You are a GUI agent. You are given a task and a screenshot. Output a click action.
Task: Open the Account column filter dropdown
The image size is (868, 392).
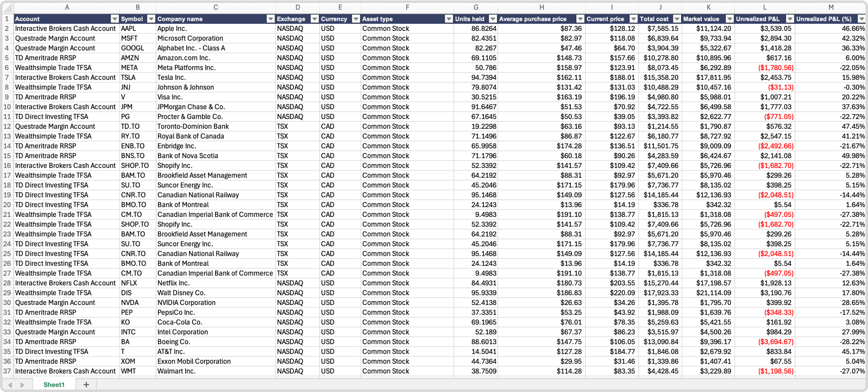pyautogui.click(x=114, y=19)
